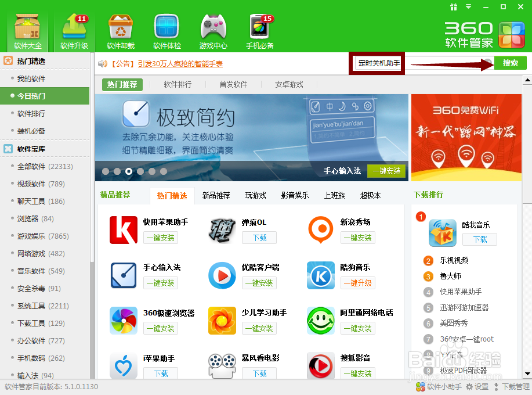Click the gift skin icon in title bar
This screenshot has width=532, height=395.
pyautogui.click(x=454, y=7)
